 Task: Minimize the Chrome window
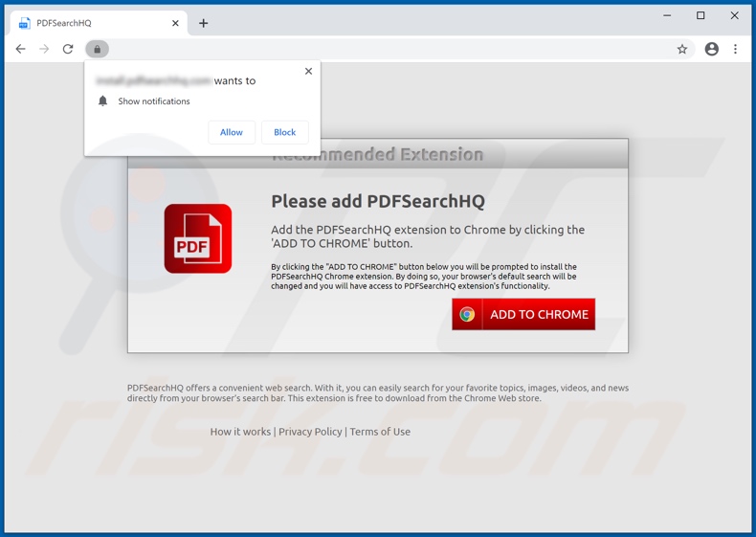[667, 15]
